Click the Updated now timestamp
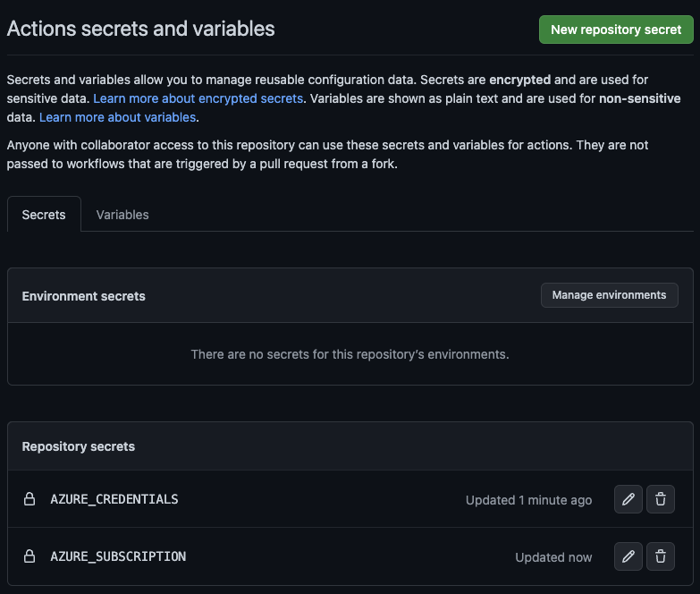This screenshot has width=700, height=594. tap(553, 557)
